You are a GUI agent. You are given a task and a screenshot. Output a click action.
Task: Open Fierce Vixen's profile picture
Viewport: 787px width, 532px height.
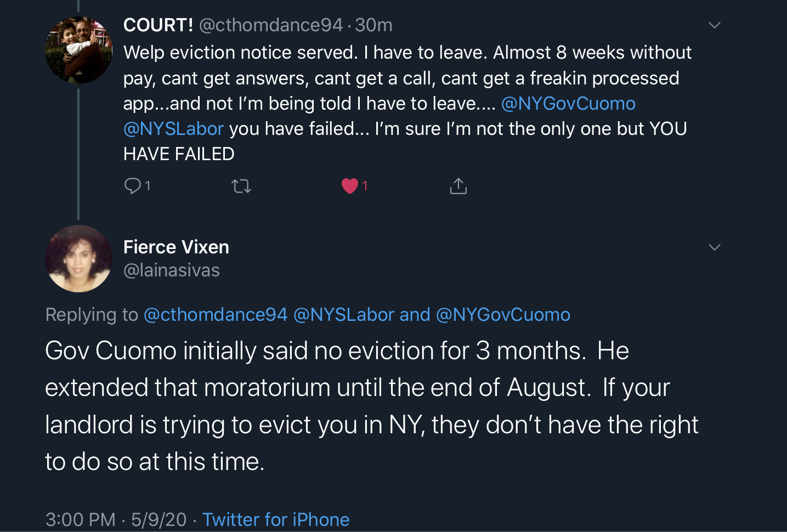point(78,258)
